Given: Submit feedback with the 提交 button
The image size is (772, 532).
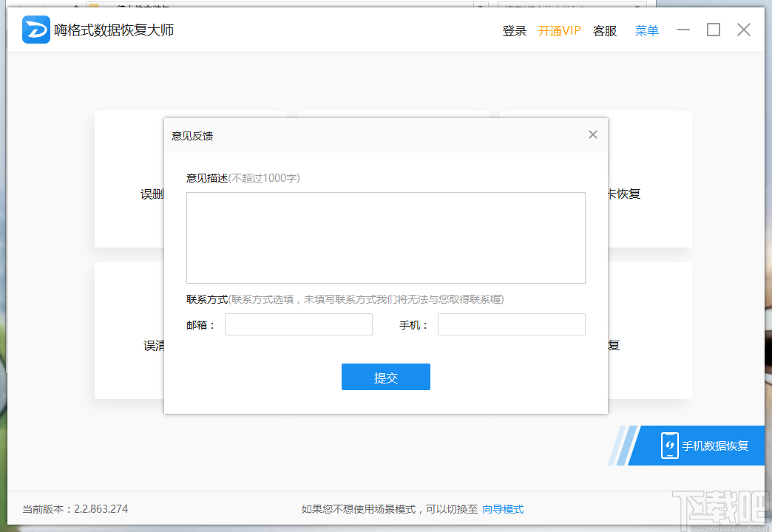Looking at the screenshot, I should tap(386, 377).
